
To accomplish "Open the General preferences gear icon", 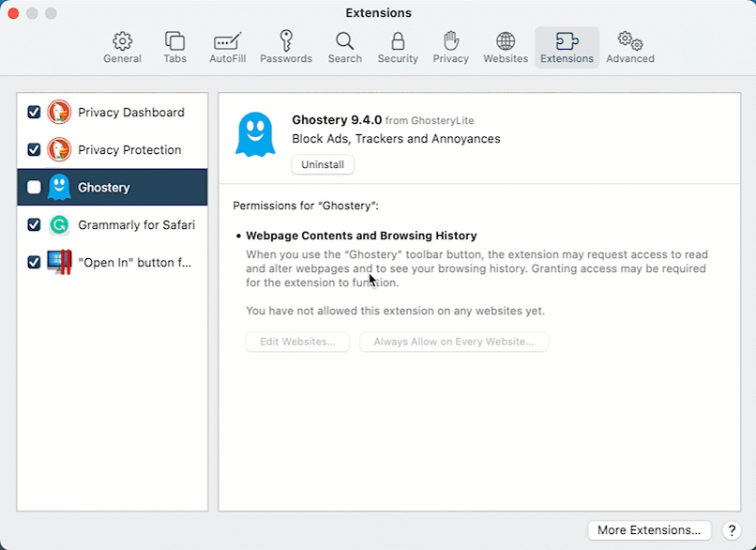I will [123, 41].
